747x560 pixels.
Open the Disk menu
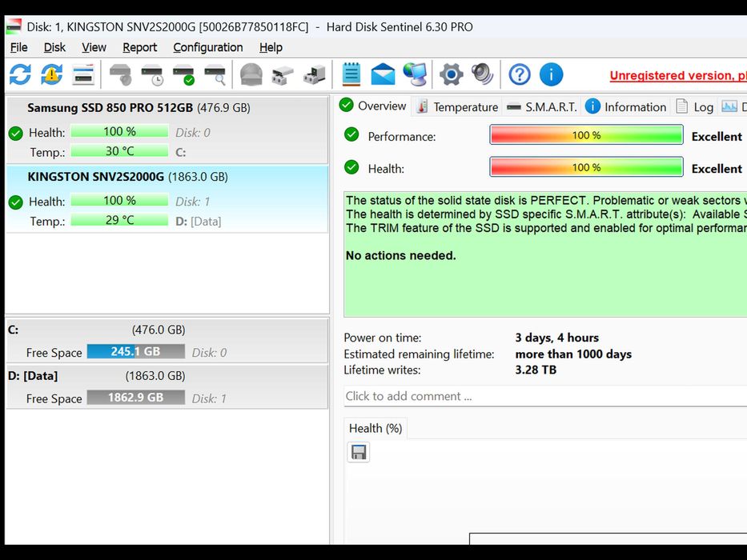[54, 47]
